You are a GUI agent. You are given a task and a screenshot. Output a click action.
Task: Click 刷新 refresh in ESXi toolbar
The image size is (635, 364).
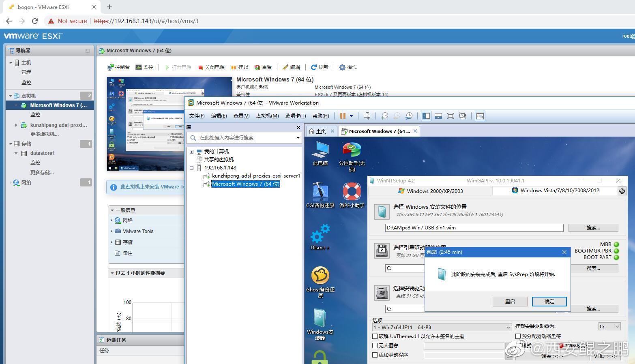320,67
